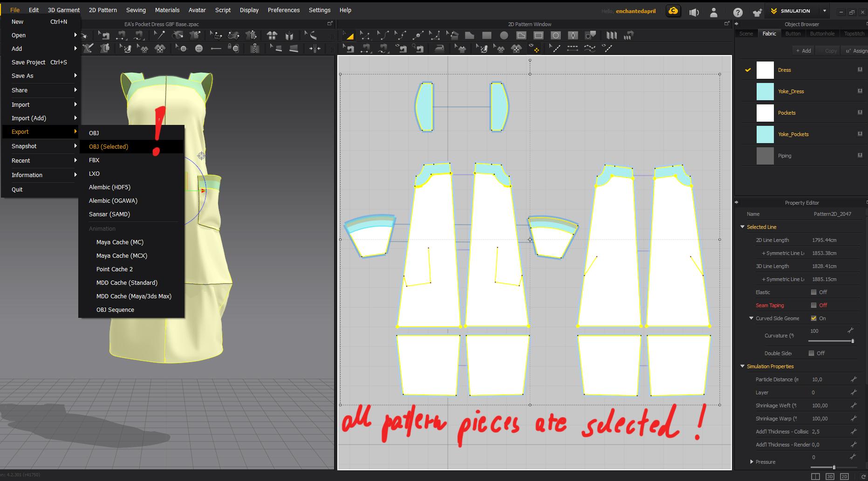The image size is (868, 481).
Task: Select the Transform Pattern tool in 2D toolbar
Action: [x=348, y=35]
